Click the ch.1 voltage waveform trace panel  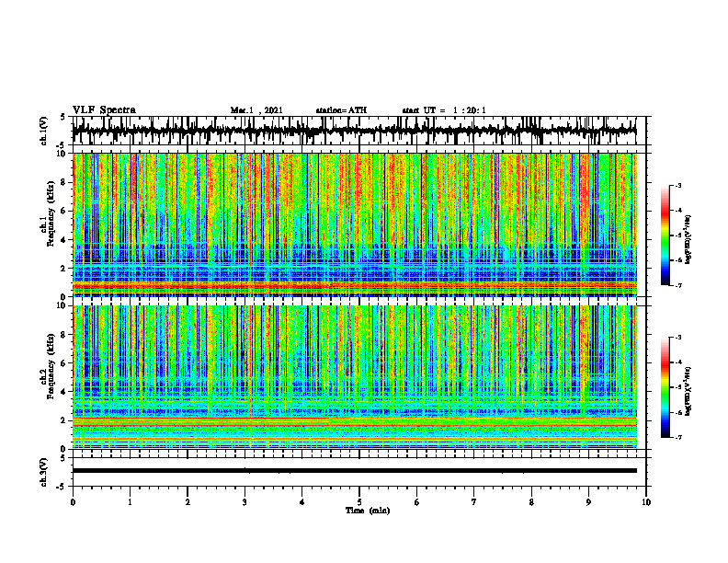(359, 131)
